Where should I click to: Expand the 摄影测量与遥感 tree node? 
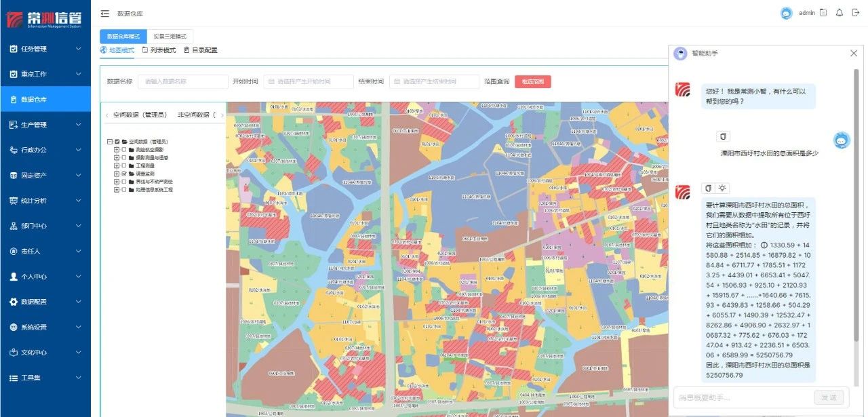(117, 157)
